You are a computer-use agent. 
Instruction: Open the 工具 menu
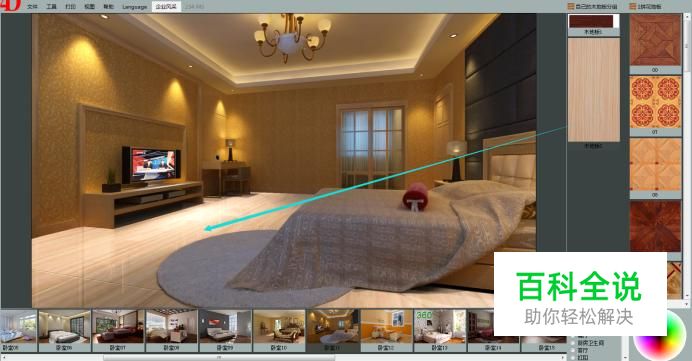51,7
